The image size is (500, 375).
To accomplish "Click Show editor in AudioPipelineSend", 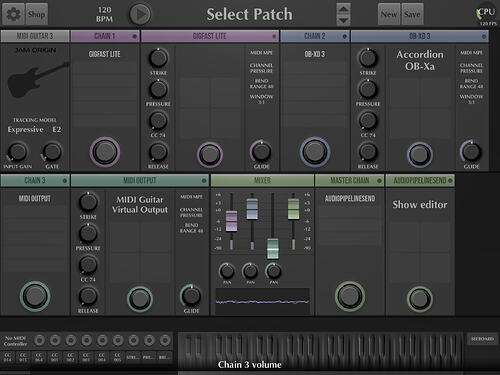I will pyautogui.click(x=420, y=204).
